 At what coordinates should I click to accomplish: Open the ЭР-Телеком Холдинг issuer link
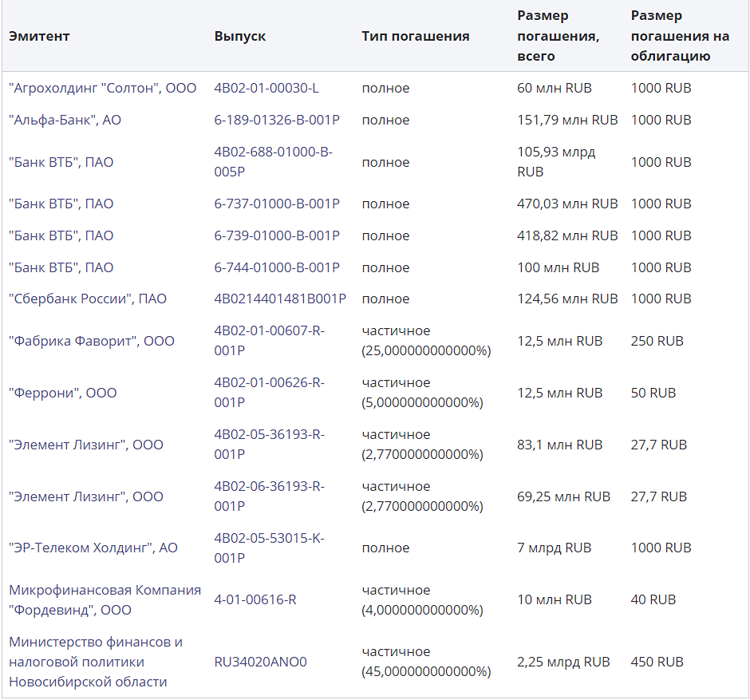[x=93, y=548]
